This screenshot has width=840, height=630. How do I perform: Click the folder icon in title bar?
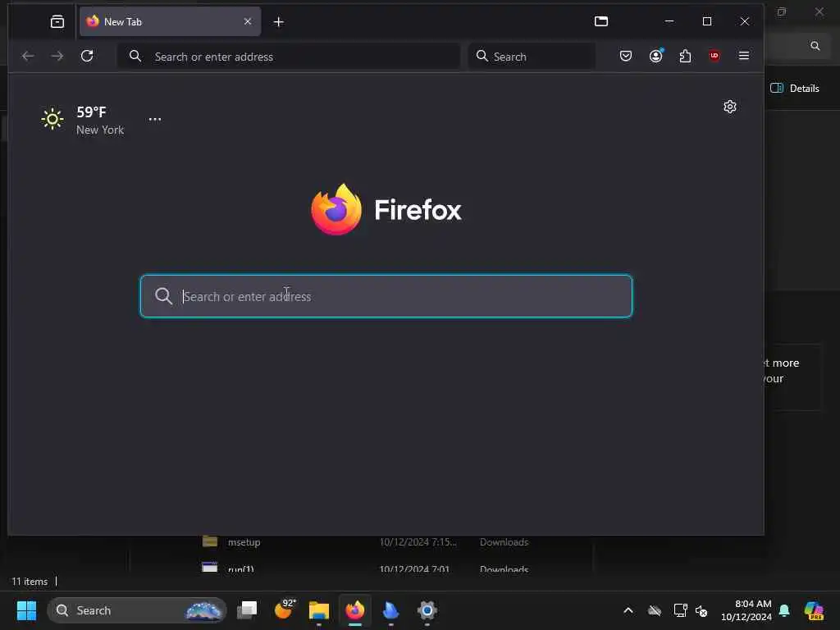click(x=601, y=21)
